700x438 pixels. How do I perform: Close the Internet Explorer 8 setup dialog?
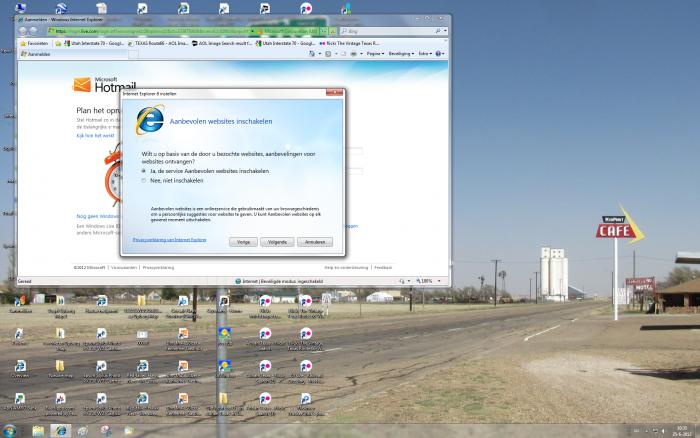click(334, 92)
